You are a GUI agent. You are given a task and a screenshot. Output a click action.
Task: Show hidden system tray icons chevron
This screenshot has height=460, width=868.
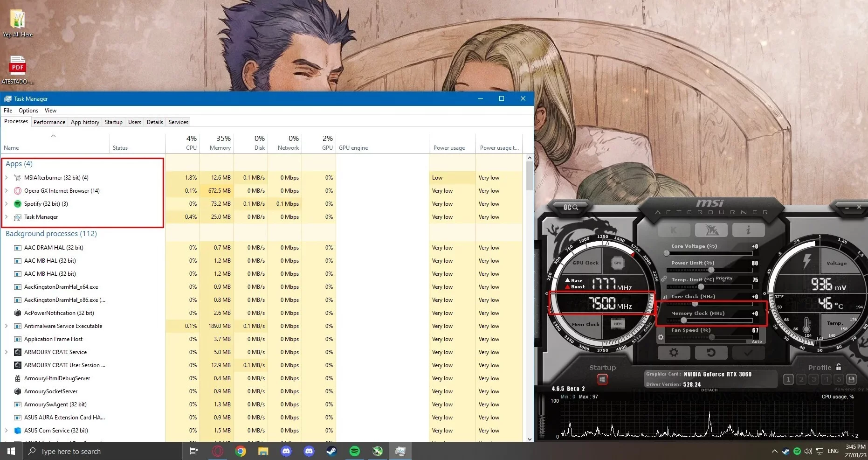(774, 451)
